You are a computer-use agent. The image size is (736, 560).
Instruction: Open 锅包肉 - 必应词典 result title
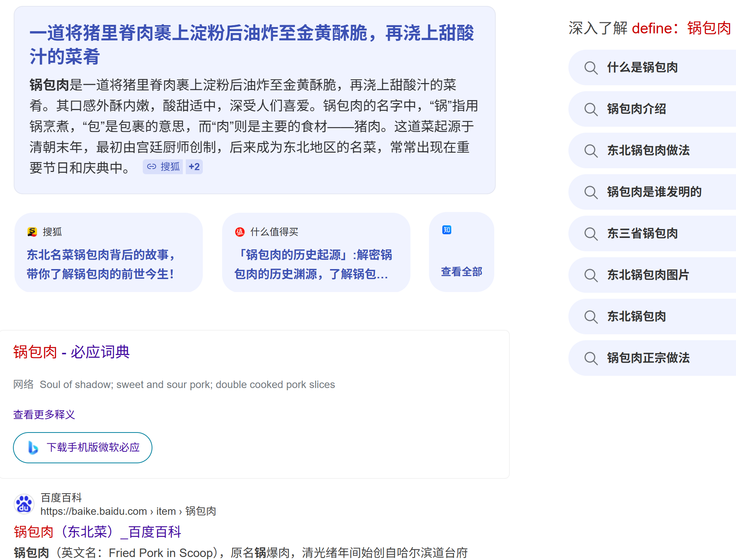pos(71,352)
